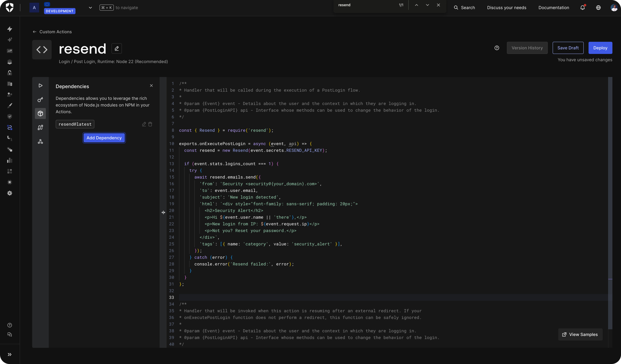Open Documentation link
The image size is (621, 364).
(x=554, y=8)
